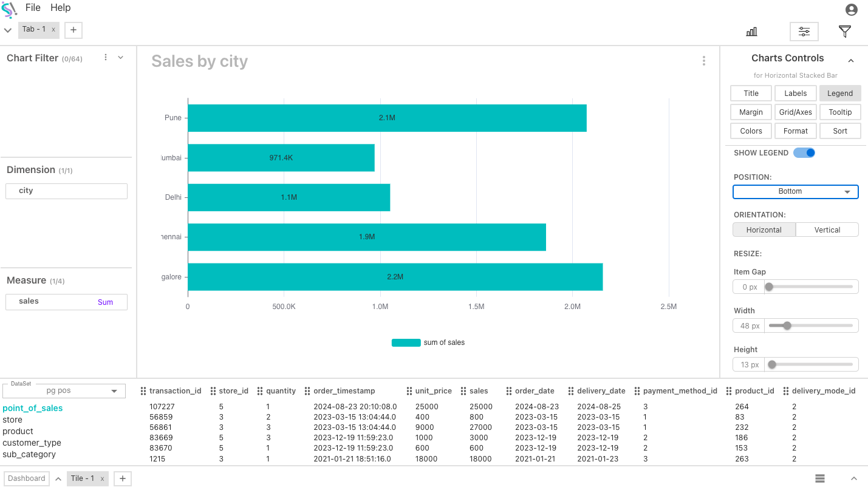Select the store table

pos(13,420)
